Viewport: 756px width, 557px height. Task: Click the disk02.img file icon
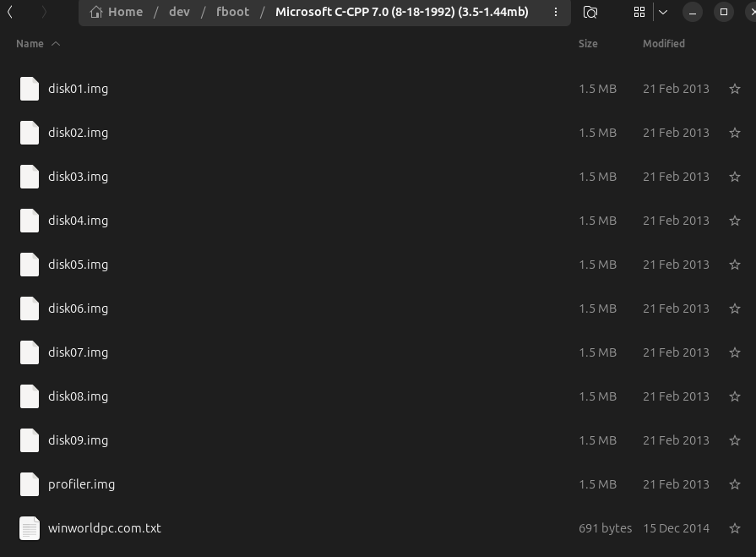click(30, 133)
